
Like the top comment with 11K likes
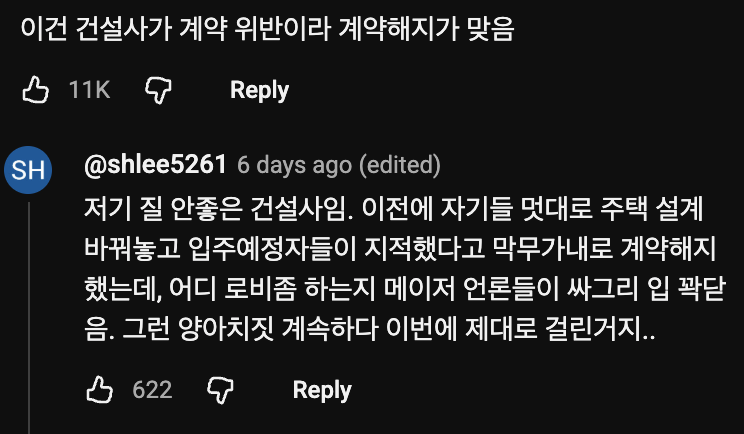36,90
